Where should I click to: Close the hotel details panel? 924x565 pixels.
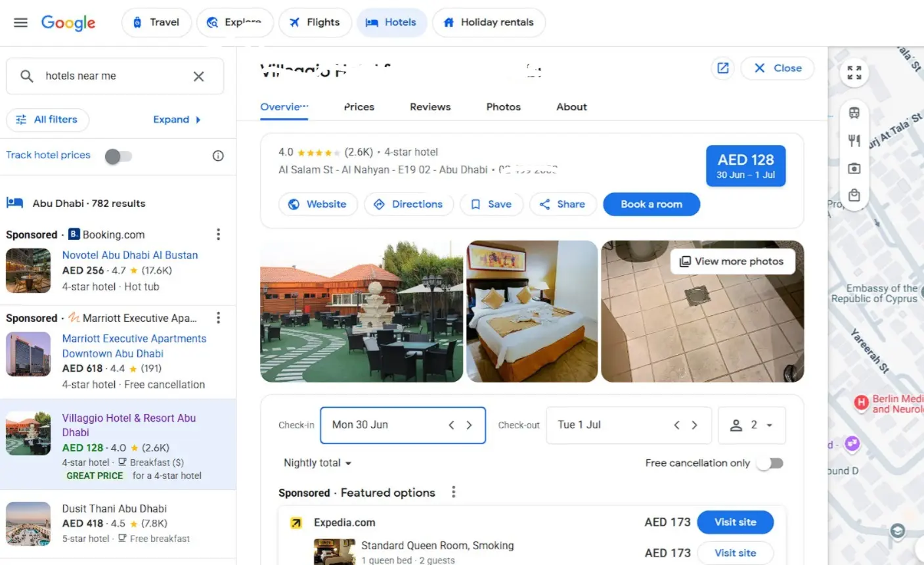pyautogui.click(x=778, y=68)
